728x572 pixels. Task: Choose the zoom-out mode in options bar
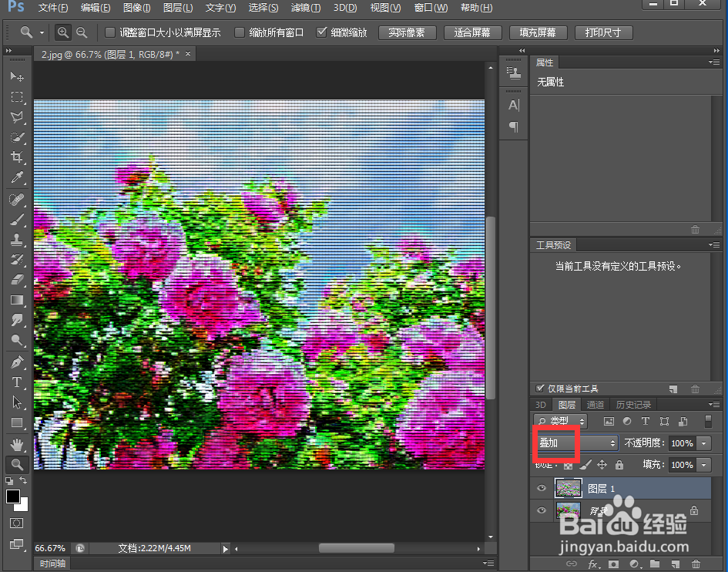pos(82,32)
